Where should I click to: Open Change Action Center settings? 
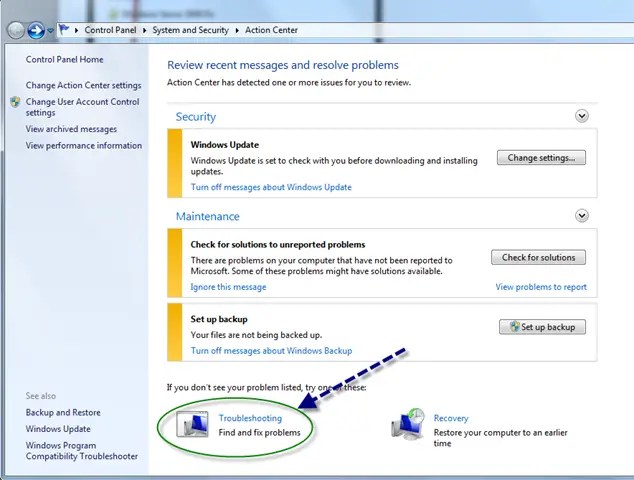tap(83, 85)
